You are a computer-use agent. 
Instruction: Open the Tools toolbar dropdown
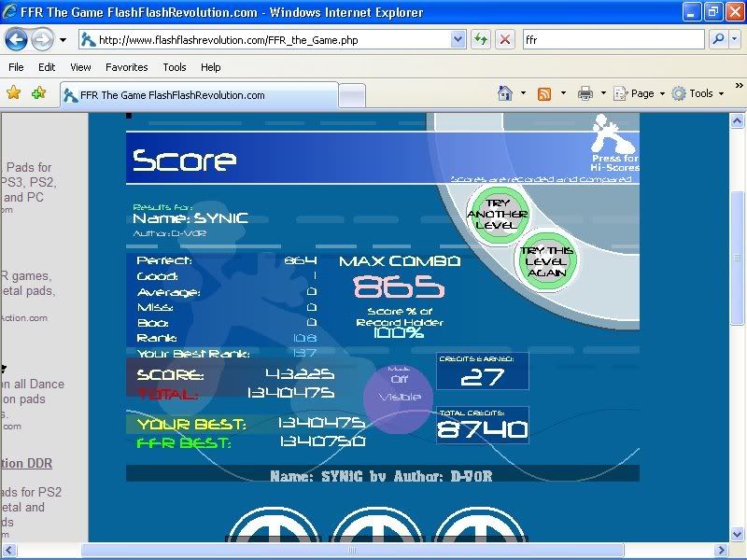coord(700,93)
